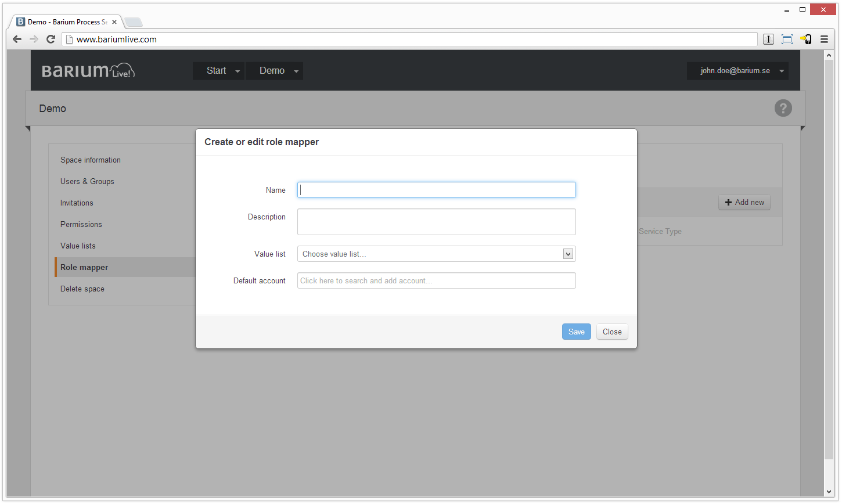Click the help question mark icon
Screen dimensions: 842x504
(783, 108)
